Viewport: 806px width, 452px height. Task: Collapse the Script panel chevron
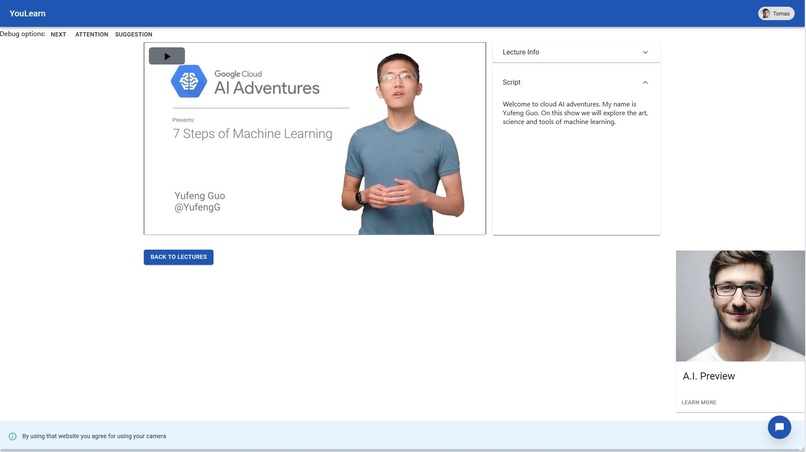pyautogui.click(x=645, y=82)
